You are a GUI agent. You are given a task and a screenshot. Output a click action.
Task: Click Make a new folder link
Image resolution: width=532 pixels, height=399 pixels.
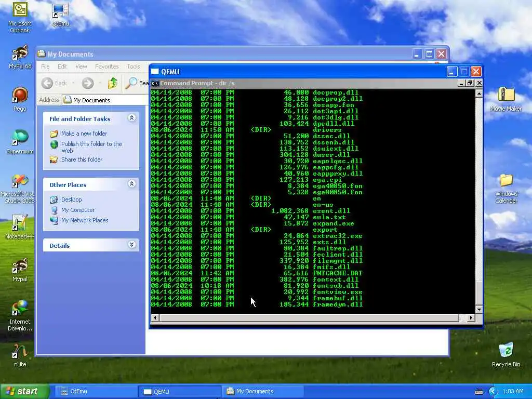point(84,134)
